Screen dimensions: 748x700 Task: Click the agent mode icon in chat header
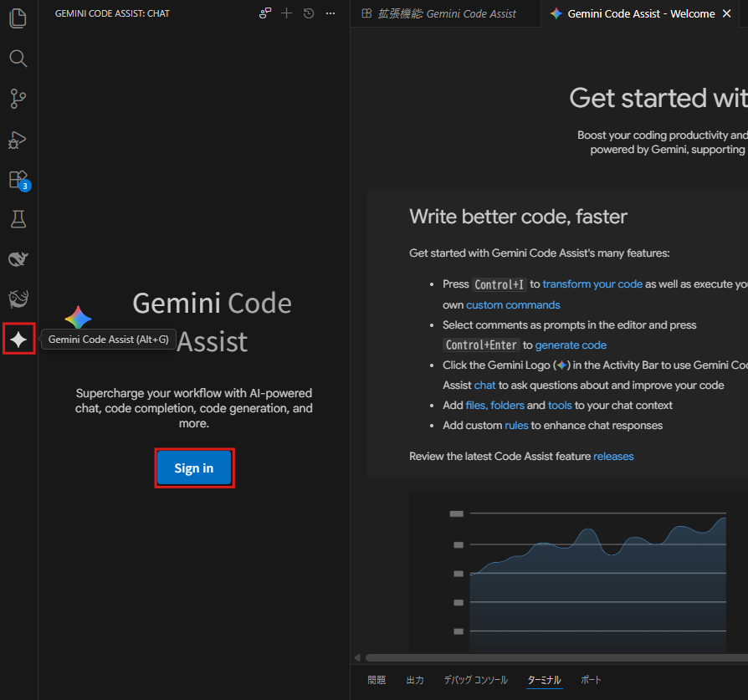point(264,13)
